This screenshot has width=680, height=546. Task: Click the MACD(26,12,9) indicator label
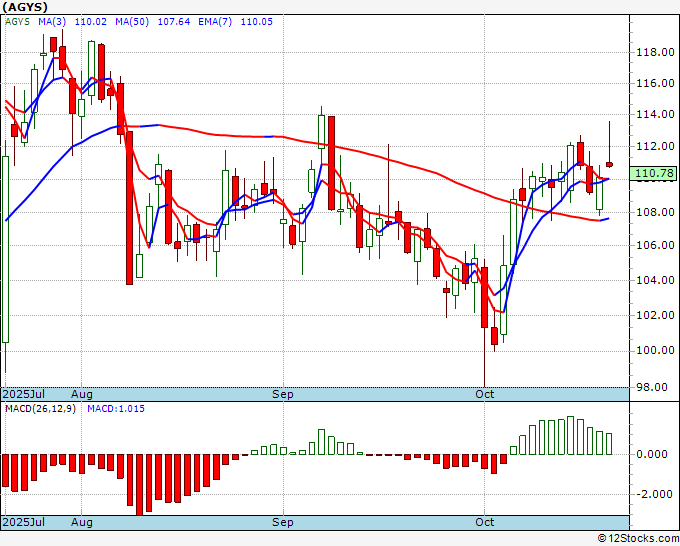tap(40, 409)
